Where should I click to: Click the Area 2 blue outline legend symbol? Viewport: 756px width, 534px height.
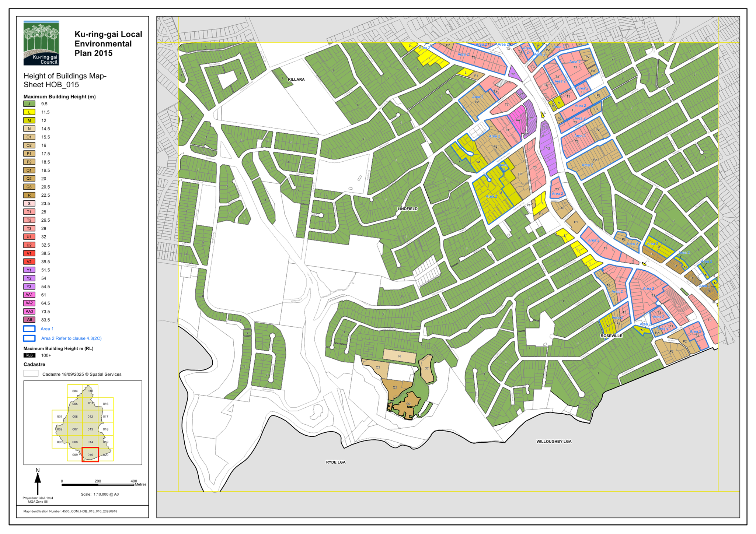(29, 338)
